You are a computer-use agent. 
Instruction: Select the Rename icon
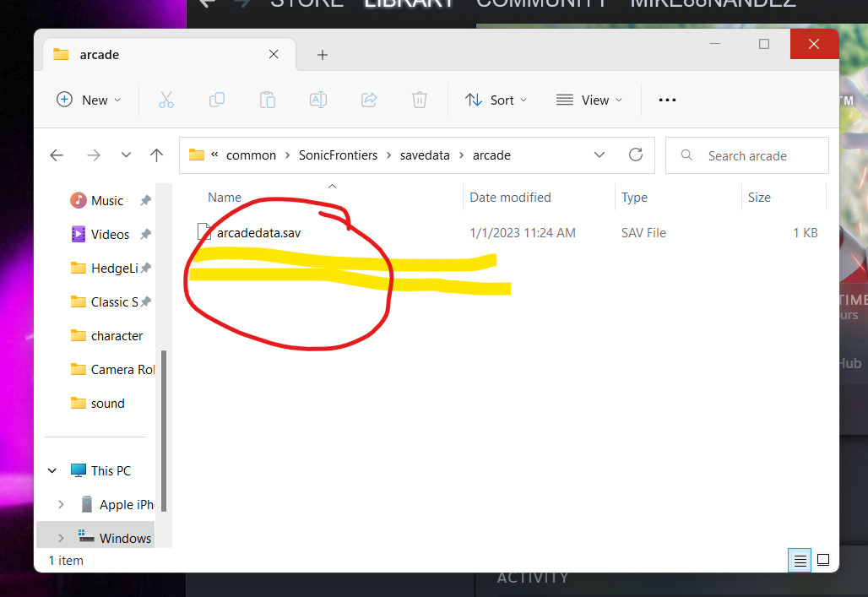click(318, 100)
